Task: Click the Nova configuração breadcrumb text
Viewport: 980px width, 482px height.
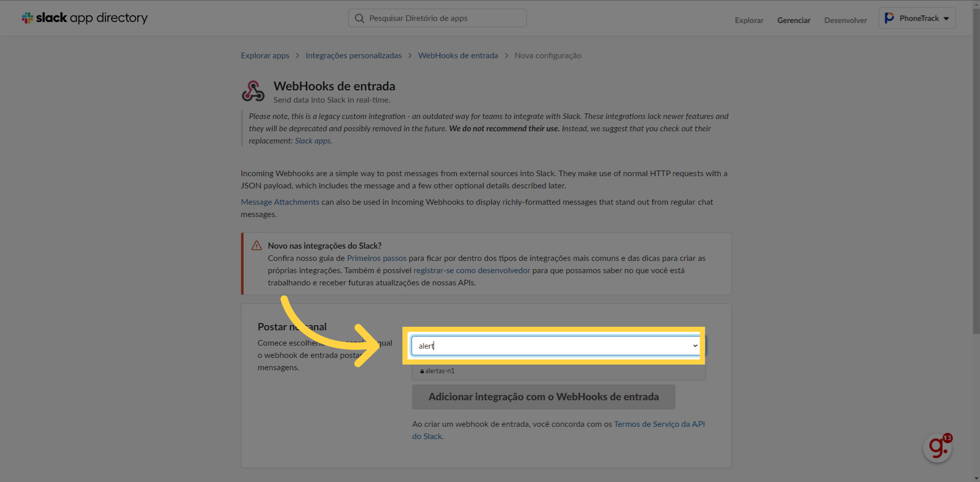Action: 548,56
